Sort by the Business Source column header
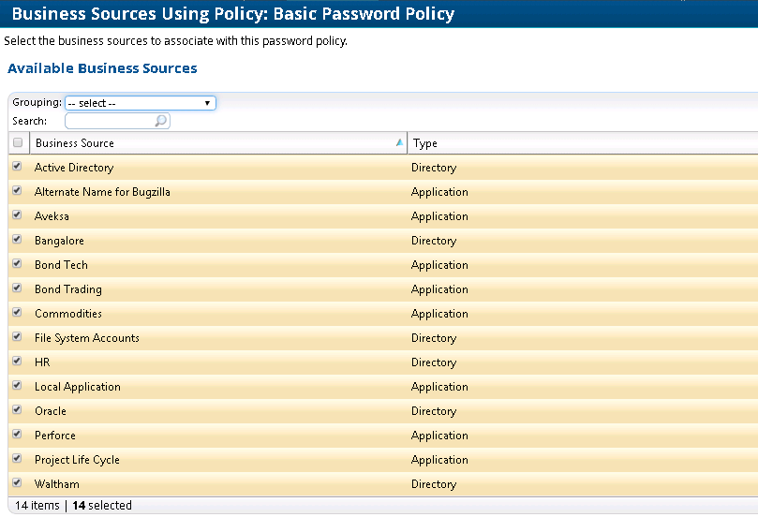This screenshot has width=758, height=532. [x=75, y=143]
